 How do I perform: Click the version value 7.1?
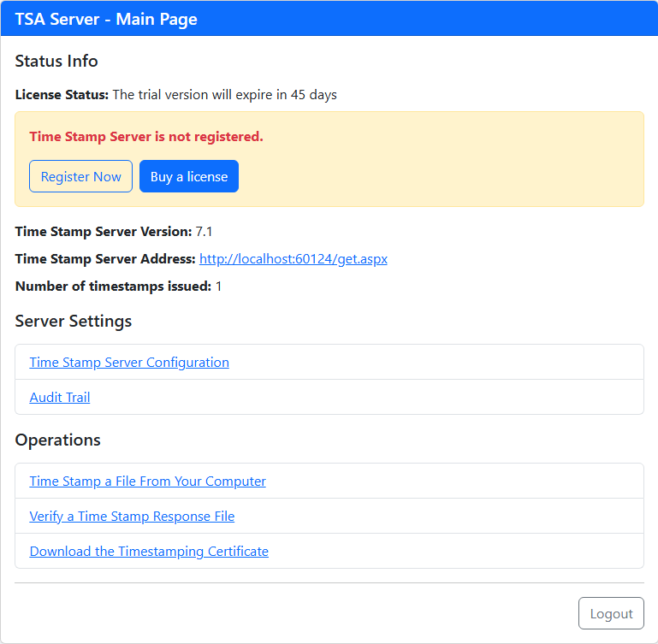(x=204, y=232)
